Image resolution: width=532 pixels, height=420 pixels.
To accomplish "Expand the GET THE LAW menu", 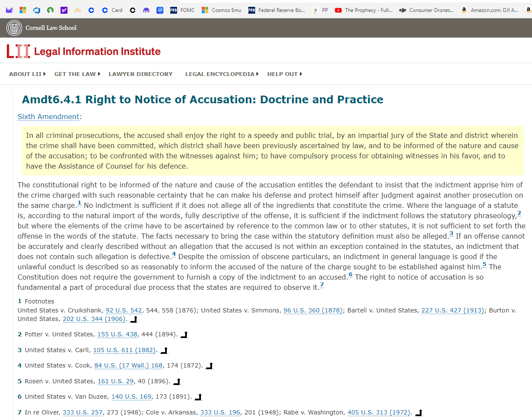I will pos(77,74).
